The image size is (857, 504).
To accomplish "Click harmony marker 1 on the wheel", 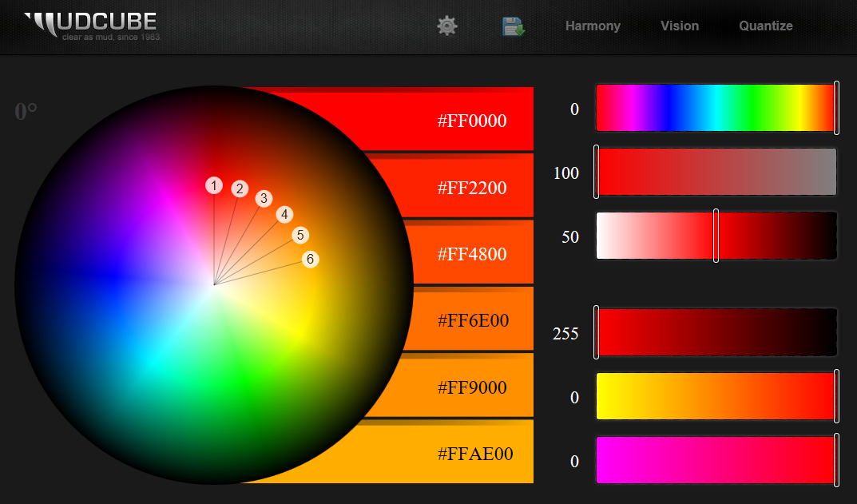I will click(x=213, y=185).
